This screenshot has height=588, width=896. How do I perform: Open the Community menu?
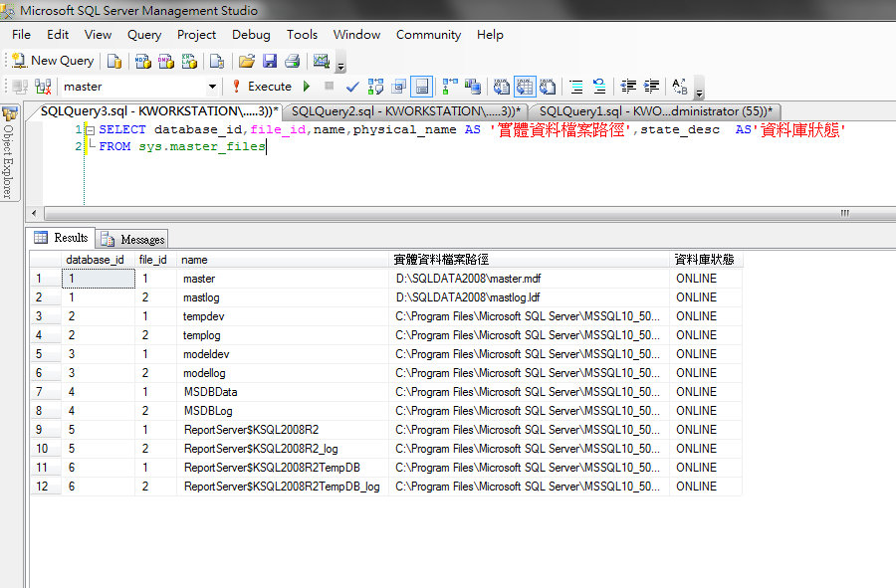coord(428,35)
